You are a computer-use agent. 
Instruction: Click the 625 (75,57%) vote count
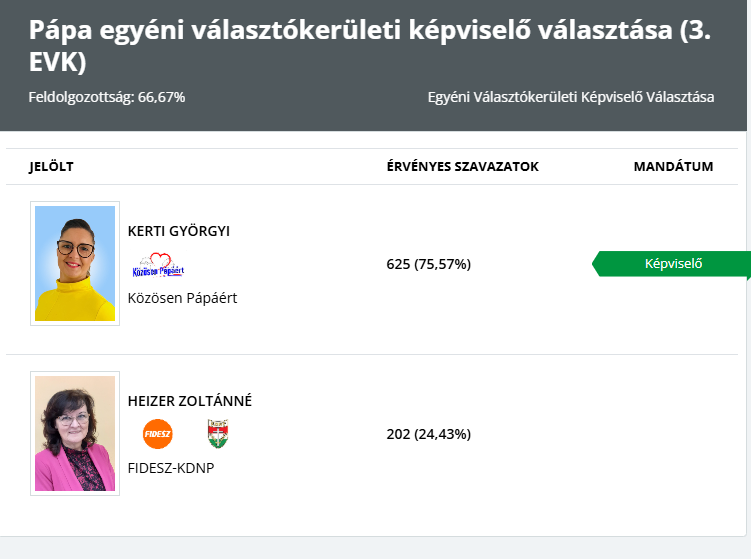click(x=428, y=264)
